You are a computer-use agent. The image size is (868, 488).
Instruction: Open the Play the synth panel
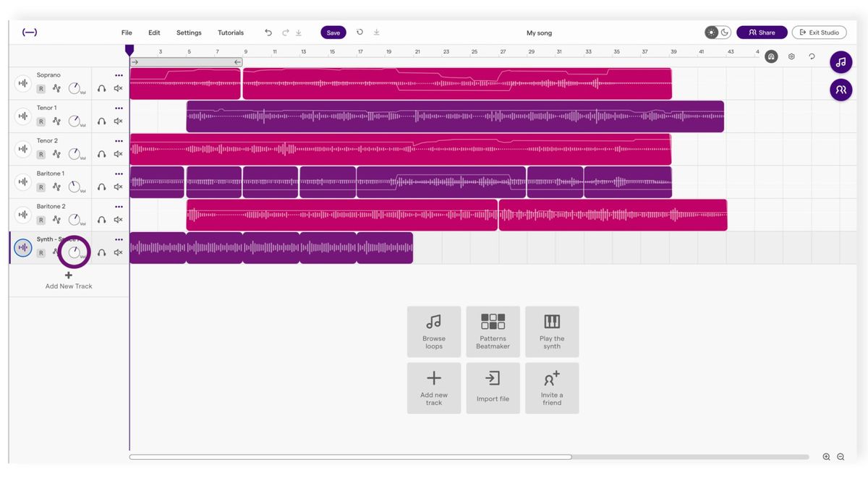coord(552,331)
